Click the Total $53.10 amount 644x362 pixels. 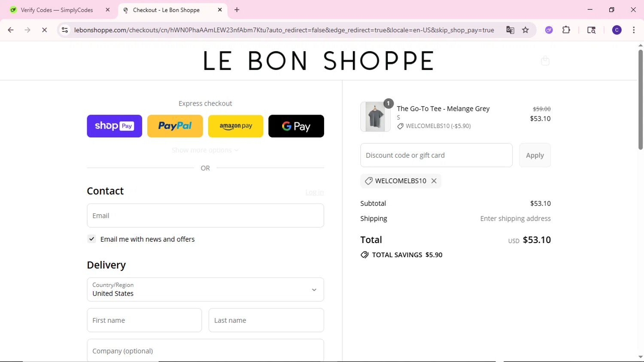[x=537, y=240]
